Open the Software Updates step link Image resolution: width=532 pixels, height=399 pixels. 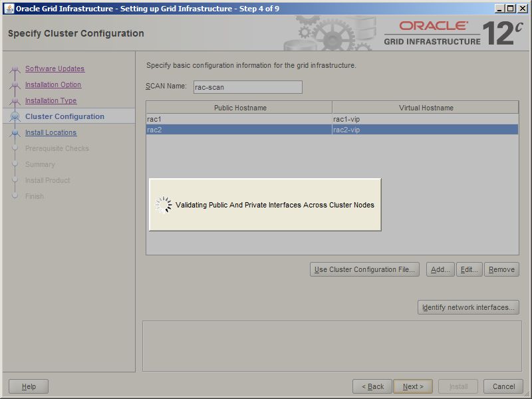pyautogui.click(x=55, y=68)
